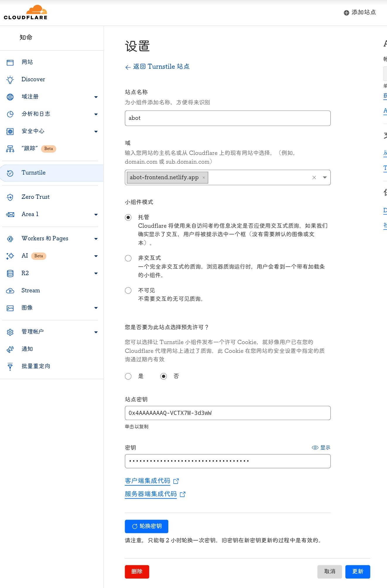Click the Turnstile checkmark icon

(x=10, y=173)
